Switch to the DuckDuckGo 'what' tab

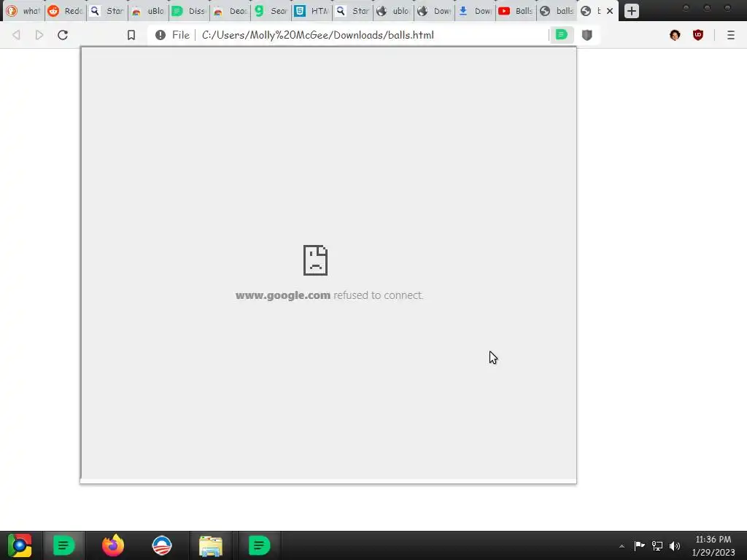coord(23,11)
